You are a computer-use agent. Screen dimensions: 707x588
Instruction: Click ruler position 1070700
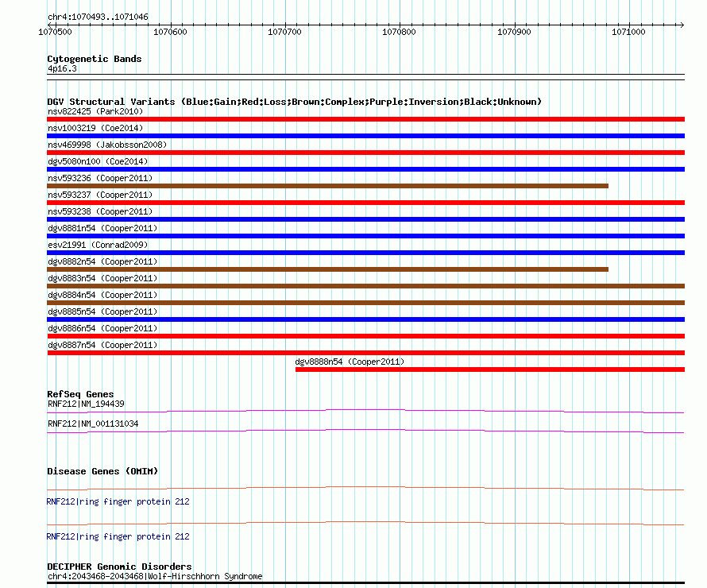(284, 32)
